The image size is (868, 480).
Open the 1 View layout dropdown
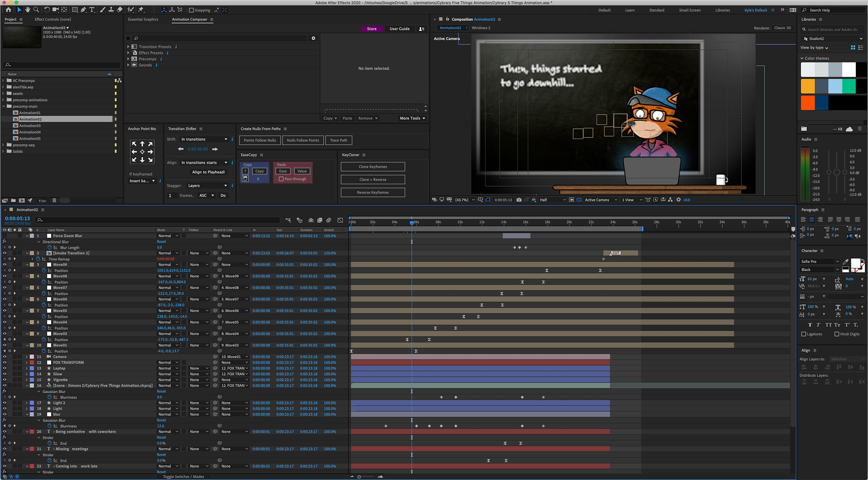coord(632,200)
